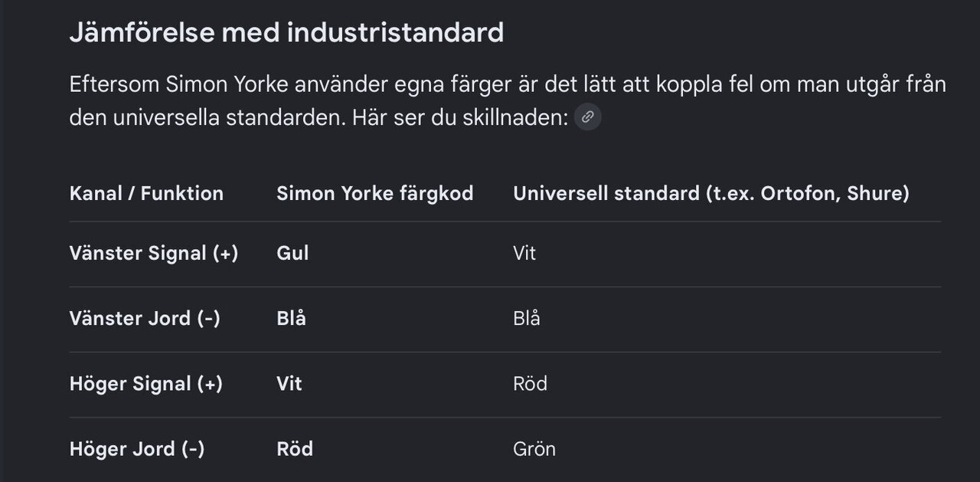
Task: Click the bold Gul cell
Action: coord(292,253)
